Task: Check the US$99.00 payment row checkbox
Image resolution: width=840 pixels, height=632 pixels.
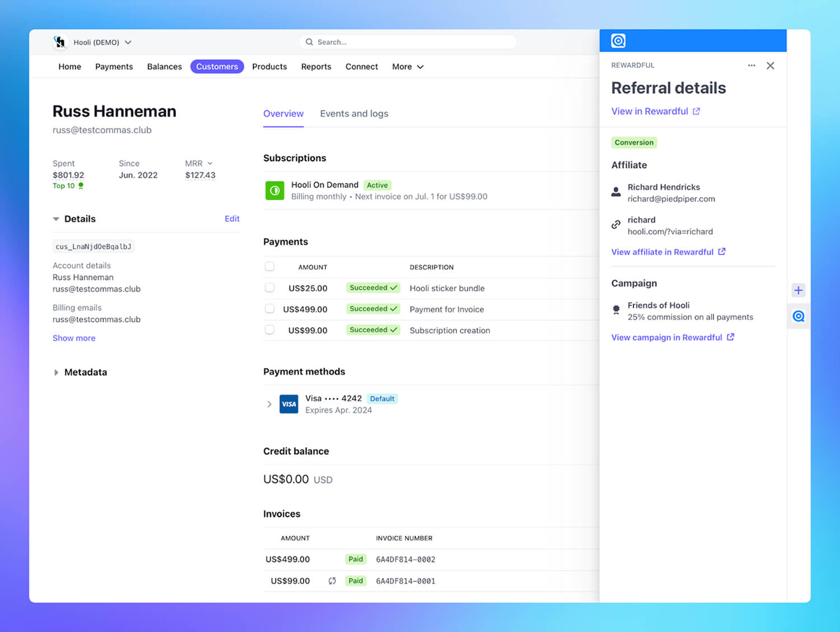Action: [270, 329]
